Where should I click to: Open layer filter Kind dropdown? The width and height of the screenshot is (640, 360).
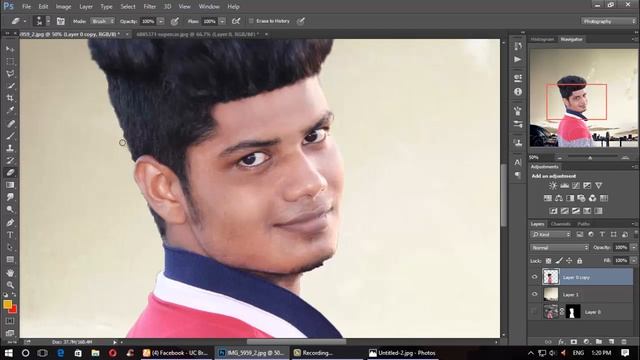coord(551,235)
